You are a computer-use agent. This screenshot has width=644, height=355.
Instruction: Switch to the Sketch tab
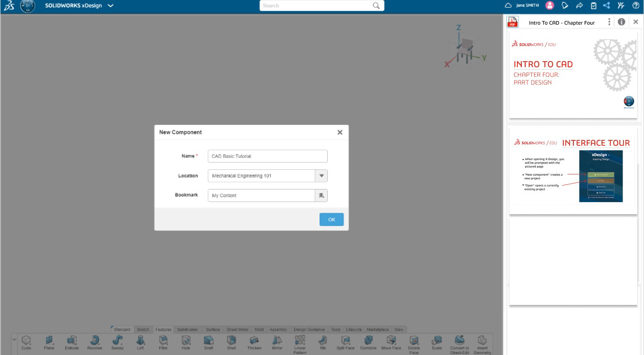coord(143,330)
